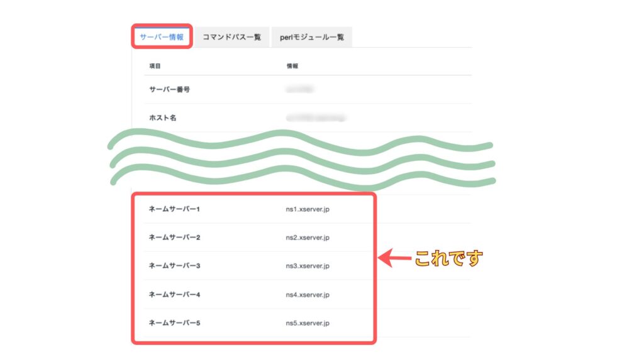Select the ネームサーバー2 label
Viewport: 644px width, 362px height.
click(x=174, y=238)
